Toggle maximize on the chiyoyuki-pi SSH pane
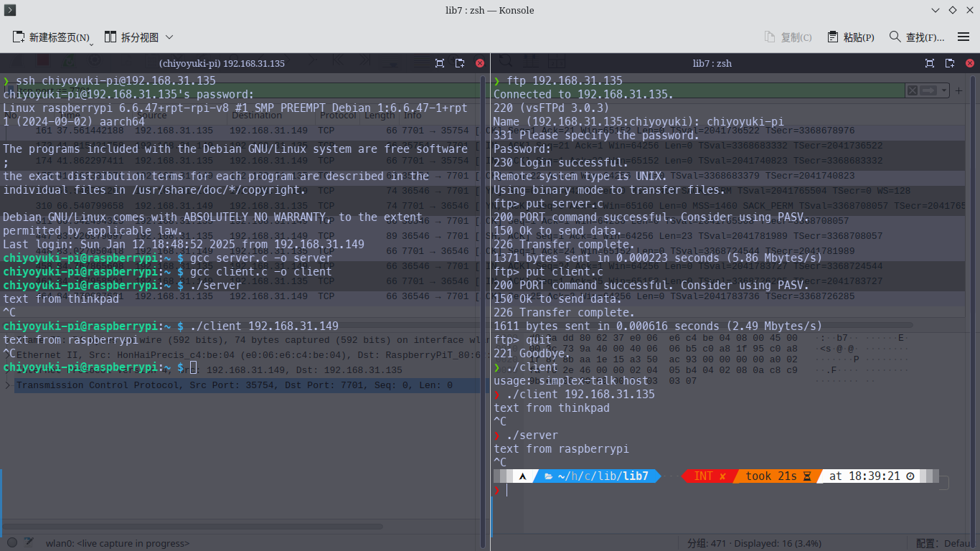 coord(440,63)
